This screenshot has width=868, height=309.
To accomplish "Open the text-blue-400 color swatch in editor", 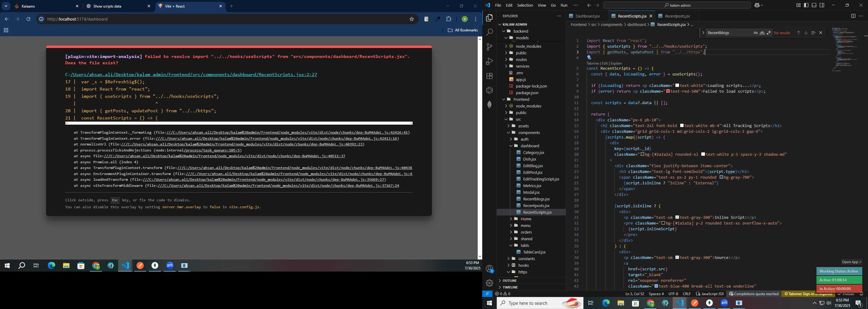I will pos(656,286).
